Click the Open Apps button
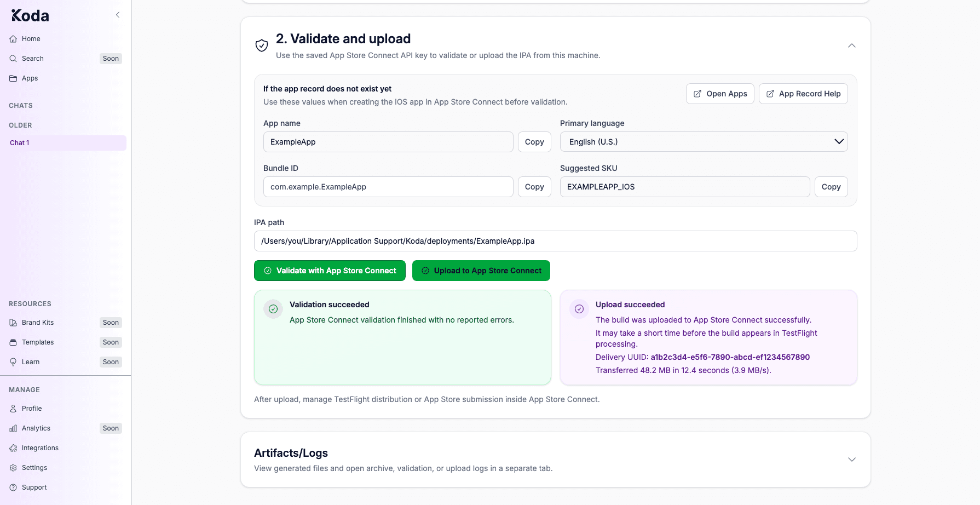Image resolution: width=980 pixels, height=505 pixels. point(720,94)
